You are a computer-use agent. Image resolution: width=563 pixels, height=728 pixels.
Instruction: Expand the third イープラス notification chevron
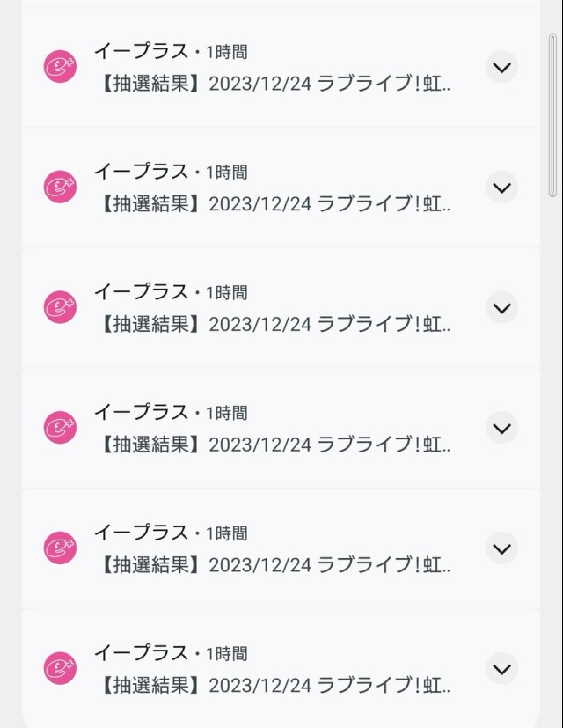pyautogui.click(x=501, y=307)
